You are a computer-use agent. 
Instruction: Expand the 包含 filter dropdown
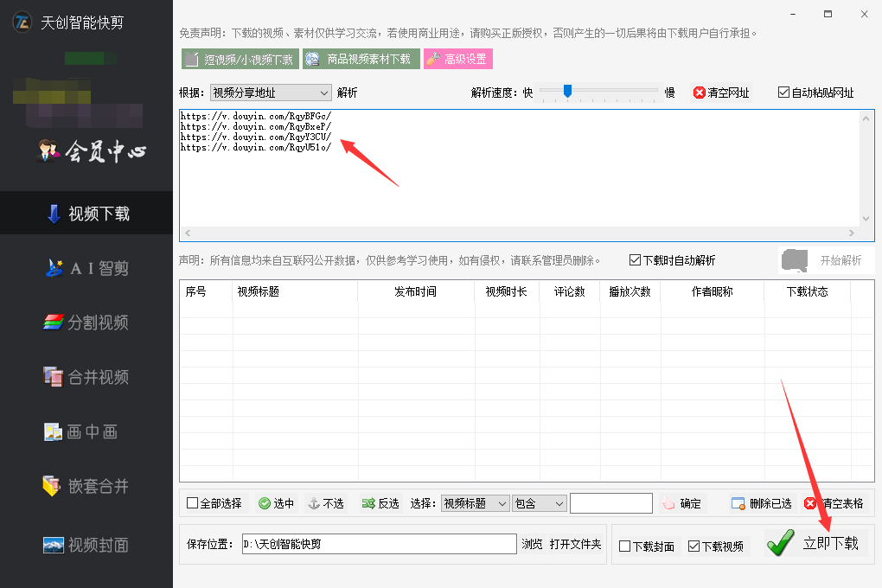point(539,503)
